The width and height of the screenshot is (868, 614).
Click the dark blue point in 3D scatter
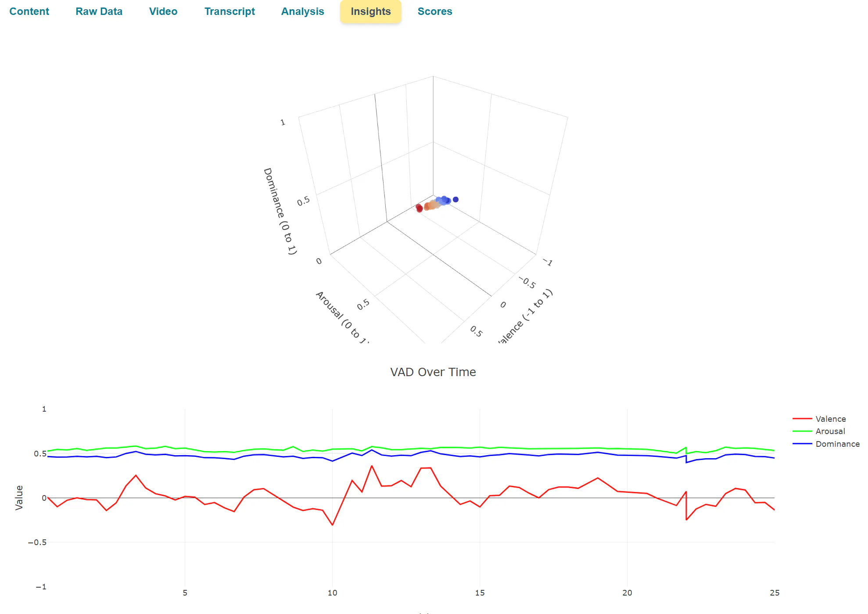456,200
